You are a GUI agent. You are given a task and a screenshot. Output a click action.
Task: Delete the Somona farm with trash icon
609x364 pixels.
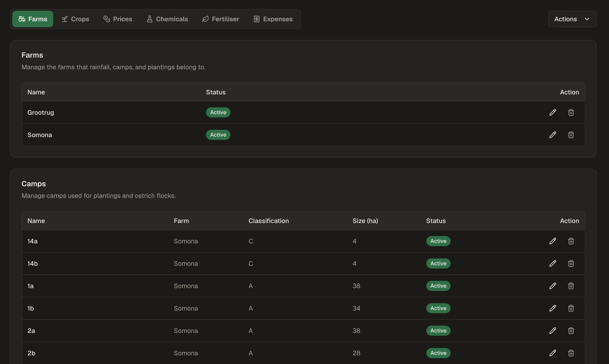point(571,135)
